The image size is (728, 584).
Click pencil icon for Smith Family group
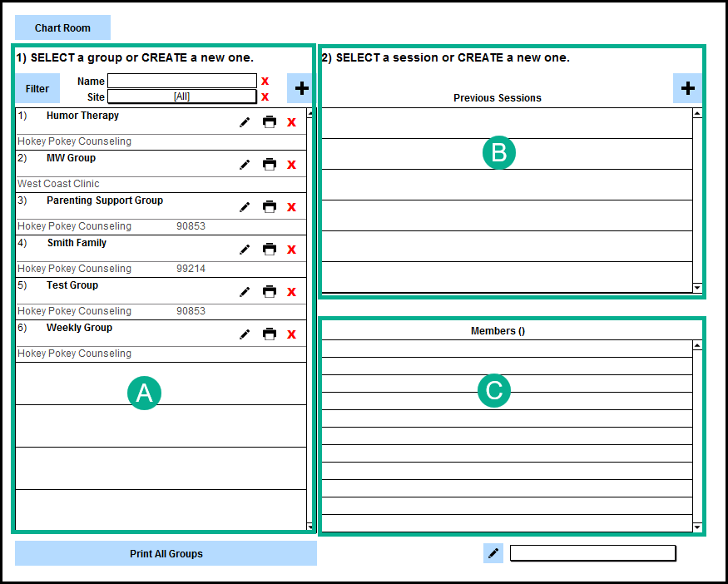click(x=245, y=250)
